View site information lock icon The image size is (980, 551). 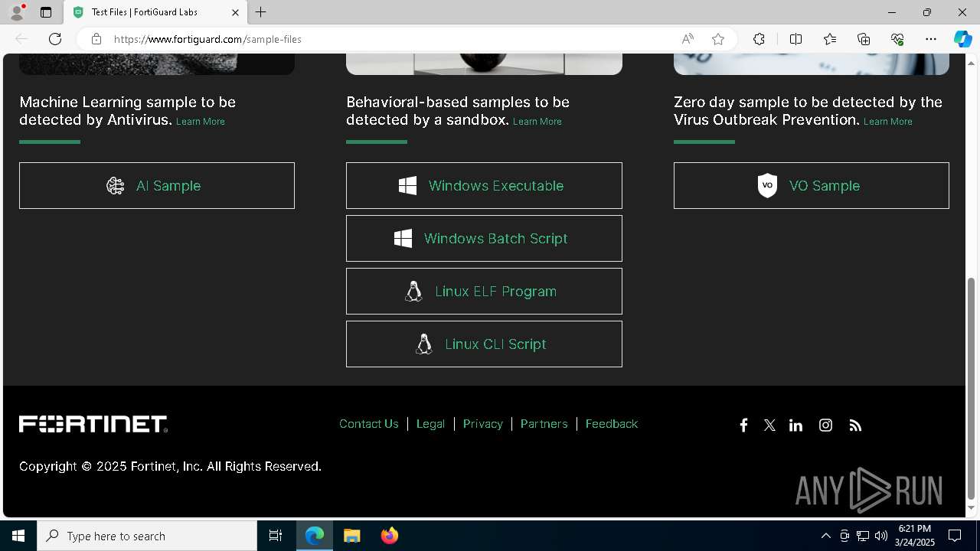pos(96,39)
